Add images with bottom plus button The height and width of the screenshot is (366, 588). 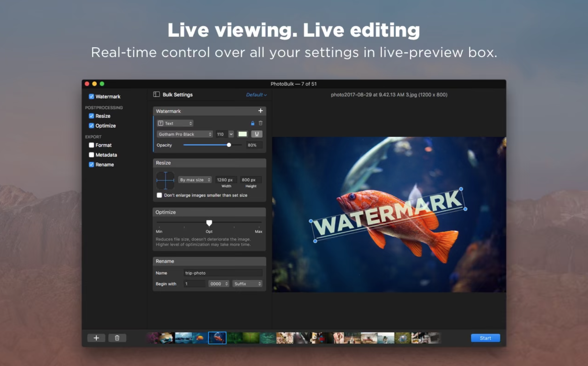pos(96,338)
